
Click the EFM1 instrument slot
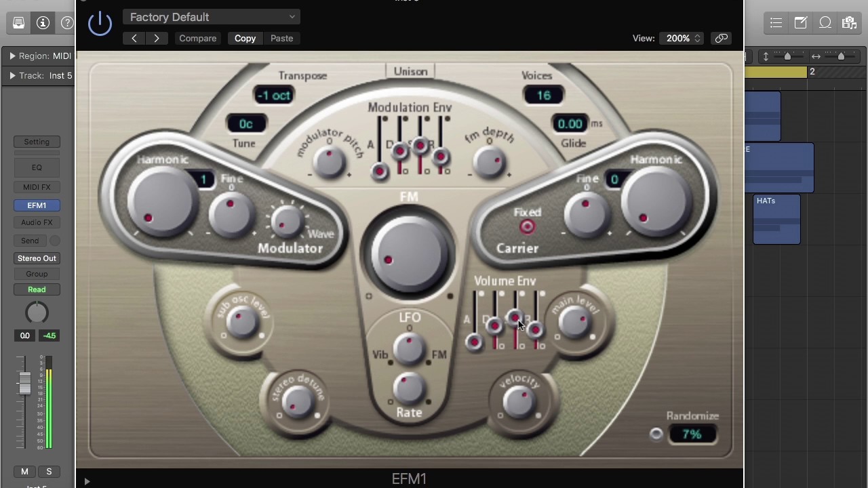click(37, 205)
